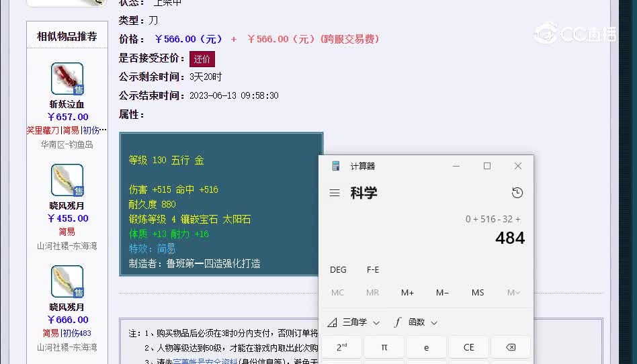Click the calculator result 484
This screenshot has width=637, height=364.
click(x=510, y=238)
